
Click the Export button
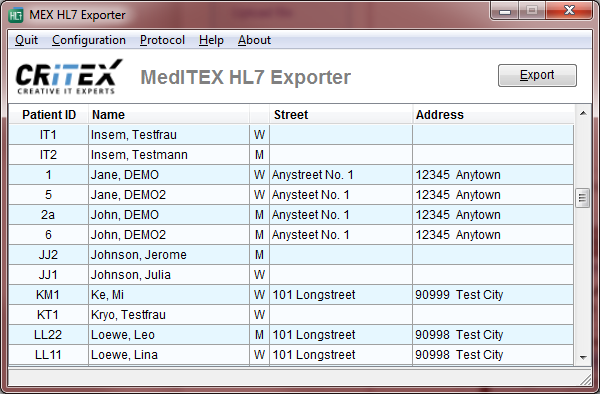coord(537,75)
